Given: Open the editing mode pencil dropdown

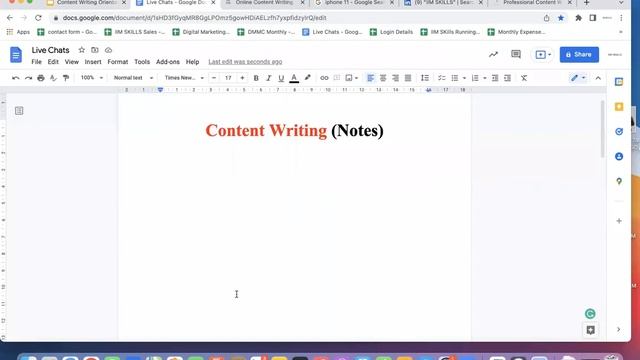Looking at the screenshot, I should [x=578, y=78].
